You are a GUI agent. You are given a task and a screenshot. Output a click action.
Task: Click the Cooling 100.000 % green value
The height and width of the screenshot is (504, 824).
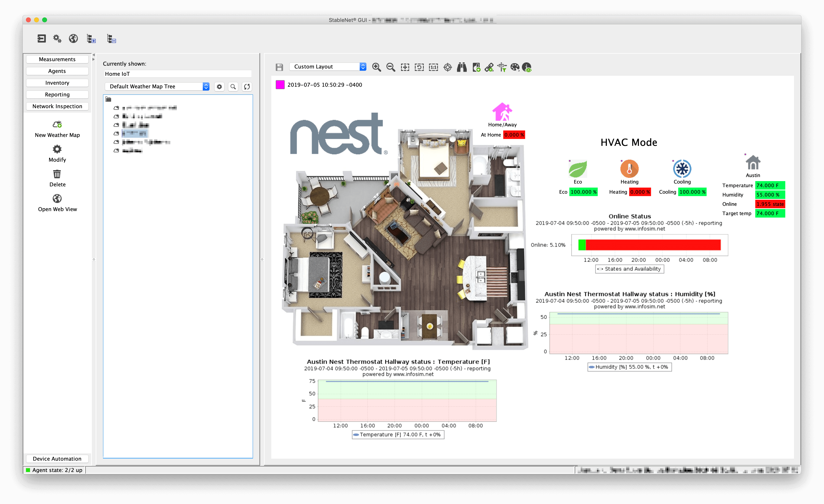[692, 192]
